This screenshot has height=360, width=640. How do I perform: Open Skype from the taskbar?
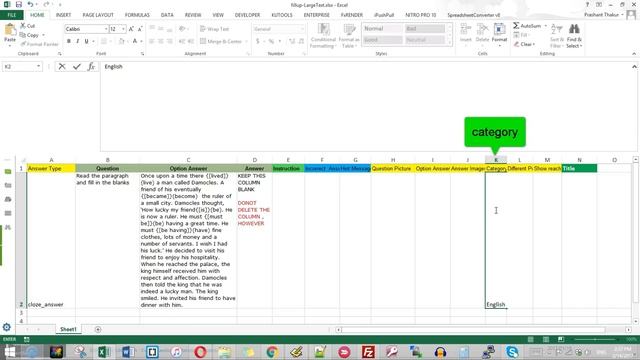(512, 351)
